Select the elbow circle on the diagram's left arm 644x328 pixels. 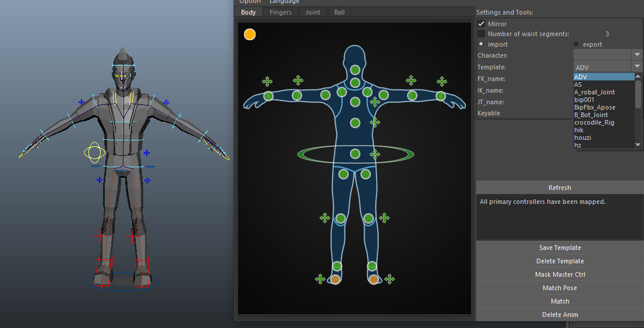(297, 96)
